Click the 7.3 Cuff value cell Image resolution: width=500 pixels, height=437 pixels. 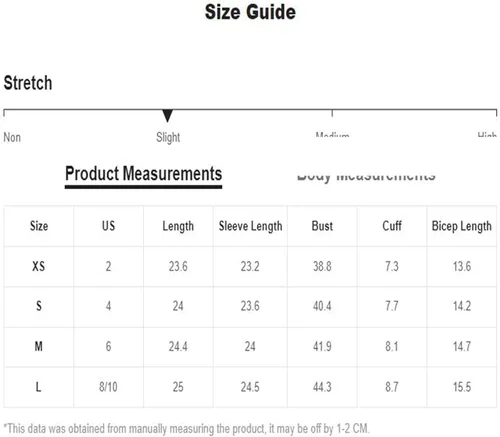point(392,266)
